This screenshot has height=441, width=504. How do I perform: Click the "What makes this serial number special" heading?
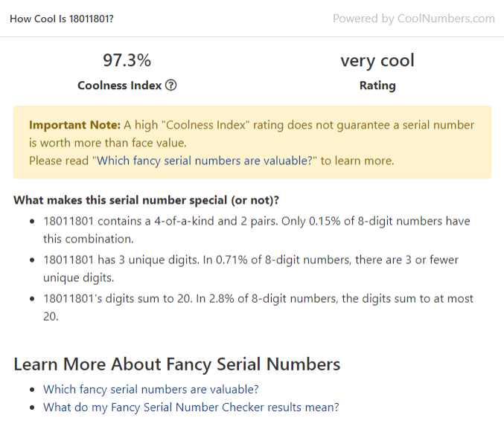(x=146, y=201)
